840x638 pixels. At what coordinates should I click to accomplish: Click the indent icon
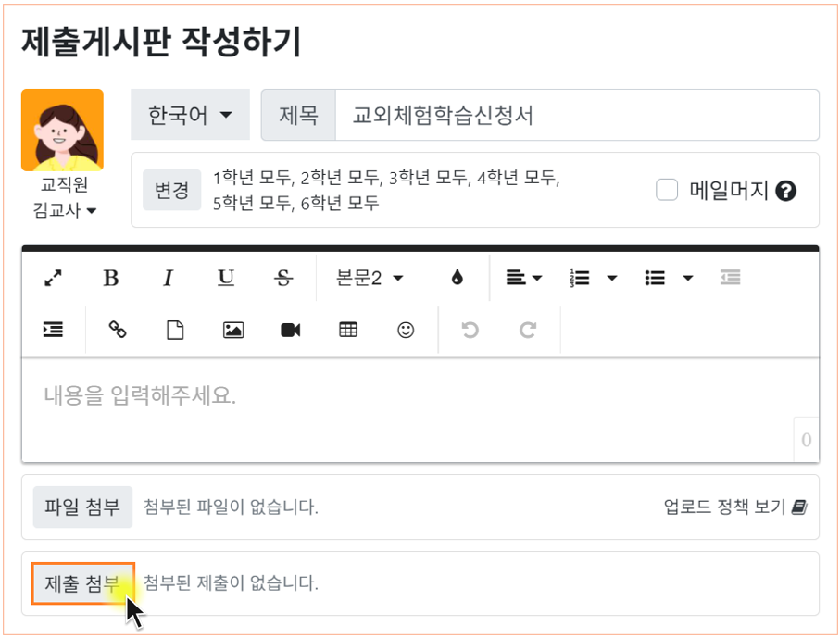(53, 330)
